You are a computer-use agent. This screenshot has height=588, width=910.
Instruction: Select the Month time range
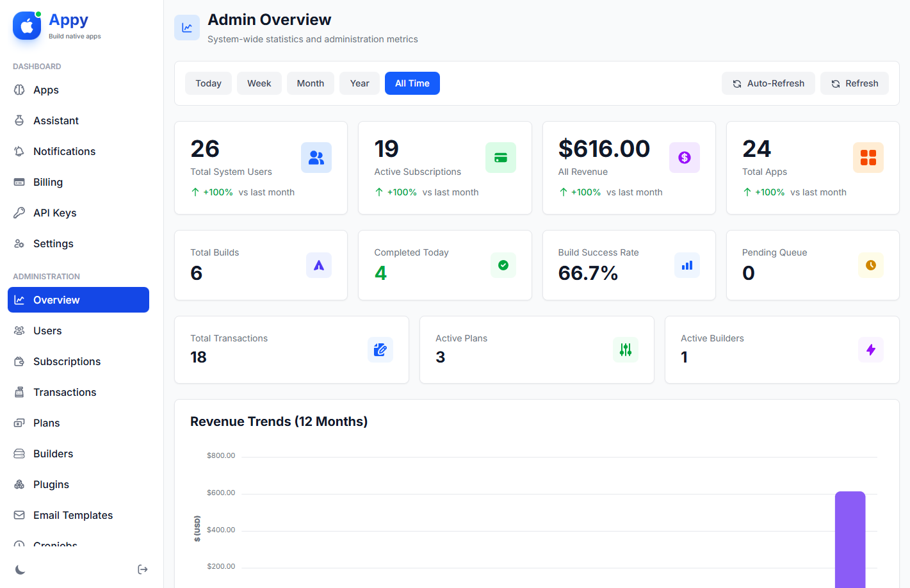click(x=310, y=83)
